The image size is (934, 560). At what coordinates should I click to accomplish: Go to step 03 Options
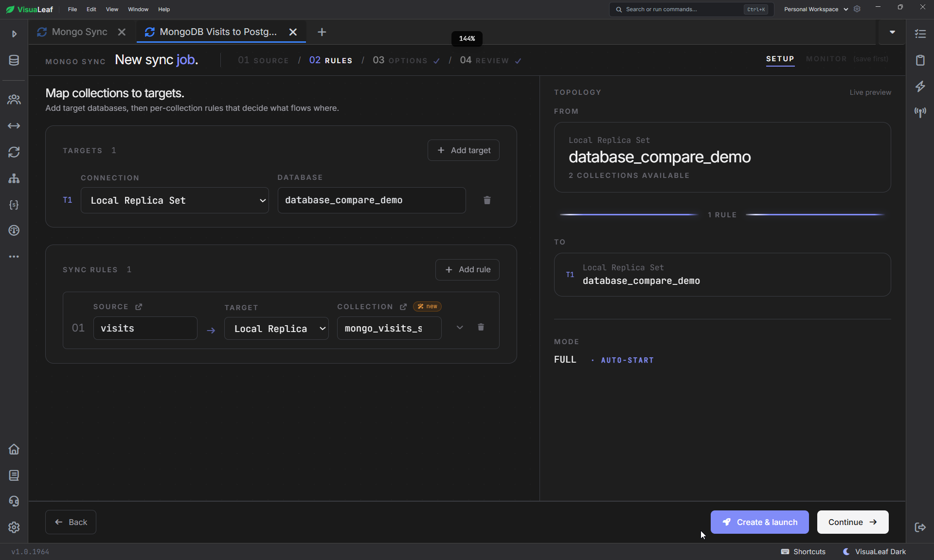point(406,60)
